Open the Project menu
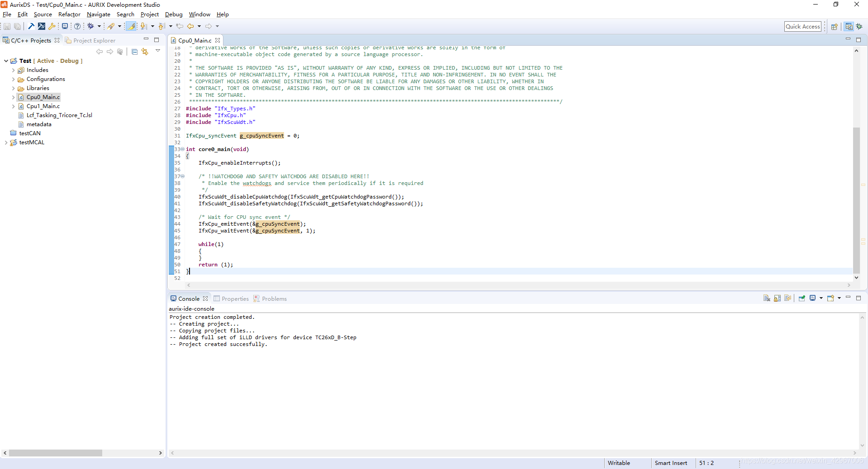Image resolution: width=868 pixels, height=469 pixels. [149, 14]
